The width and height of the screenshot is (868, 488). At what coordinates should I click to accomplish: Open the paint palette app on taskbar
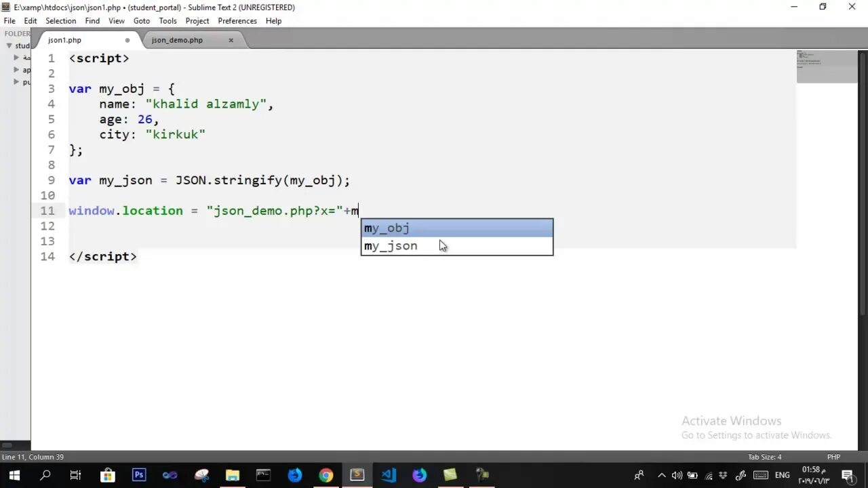(x=201, y=475)
